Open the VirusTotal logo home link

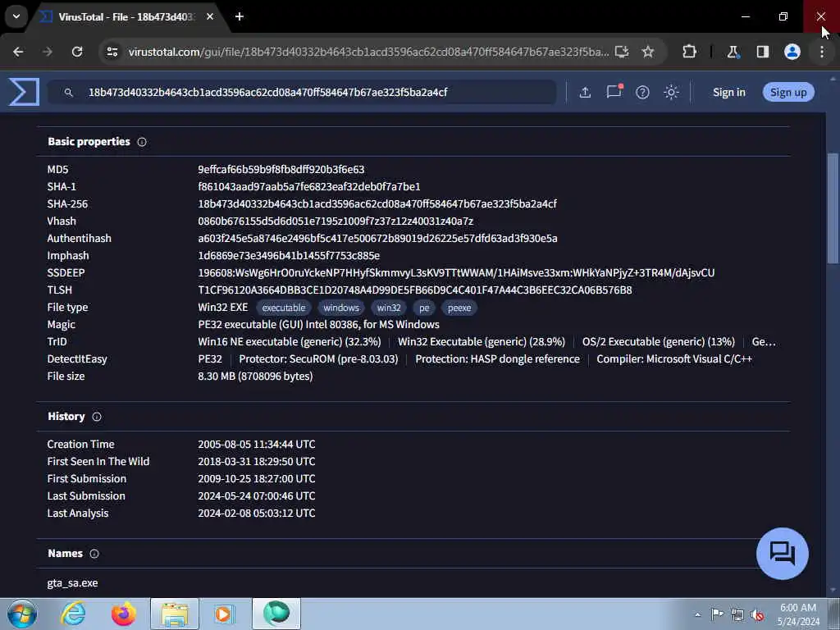pyautogui.click(x=24, y=92)
